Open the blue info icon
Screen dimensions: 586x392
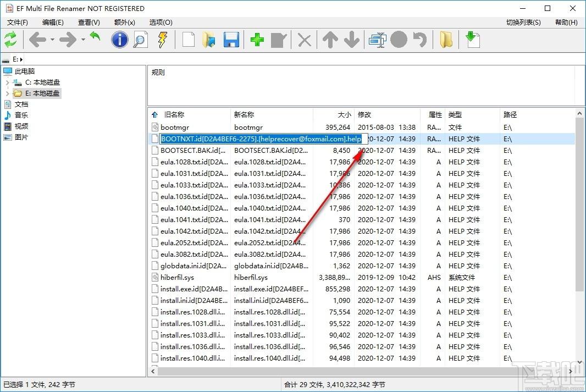(x=120, y=40)
